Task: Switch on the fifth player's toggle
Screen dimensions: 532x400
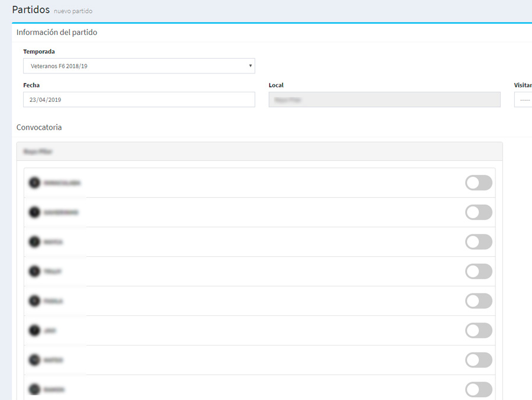Action: click(478, 301)
